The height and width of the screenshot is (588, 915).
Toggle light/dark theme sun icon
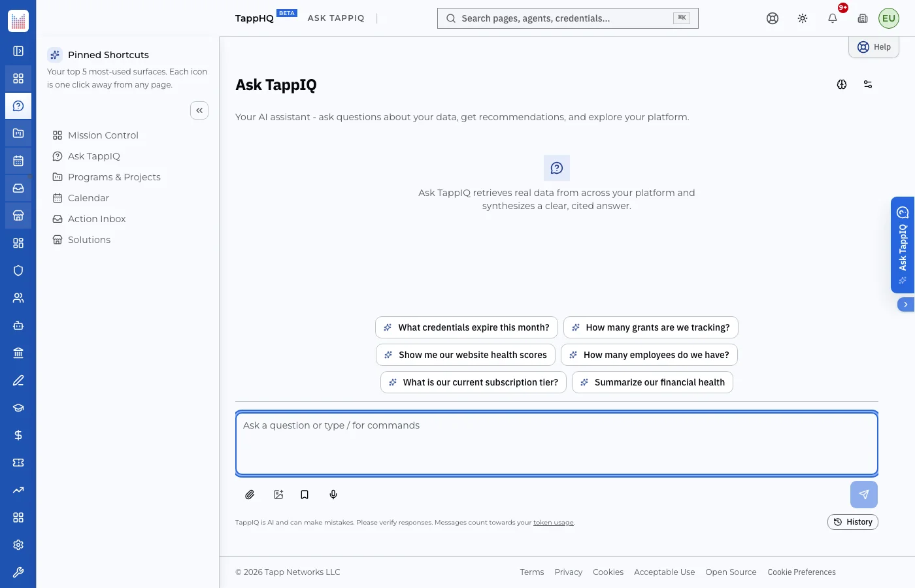click(x=803, y=18)
